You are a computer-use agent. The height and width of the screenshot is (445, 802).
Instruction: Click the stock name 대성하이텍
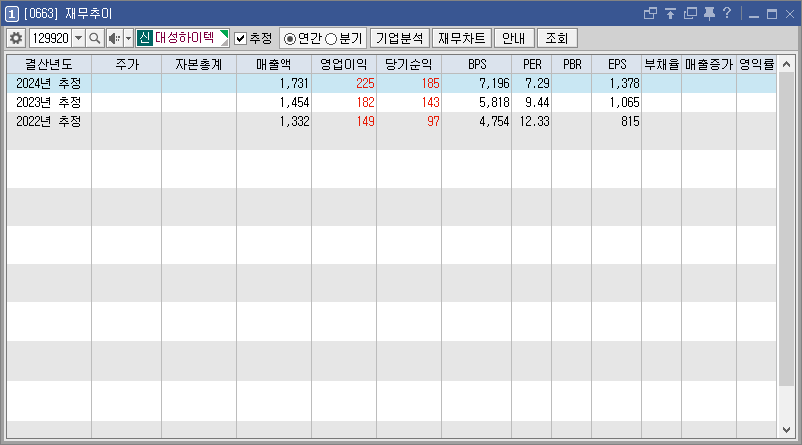coord(185,38)
